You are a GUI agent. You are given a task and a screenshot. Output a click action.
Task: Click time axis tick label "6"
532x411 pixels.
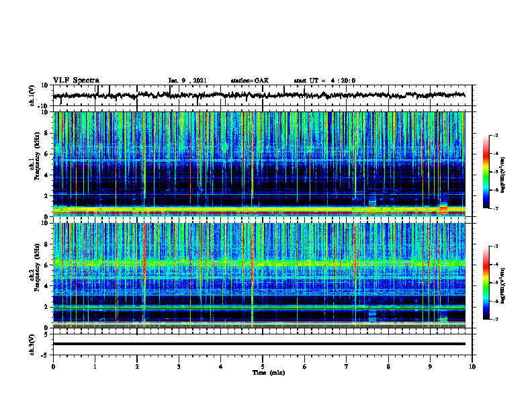pos(305,367)
